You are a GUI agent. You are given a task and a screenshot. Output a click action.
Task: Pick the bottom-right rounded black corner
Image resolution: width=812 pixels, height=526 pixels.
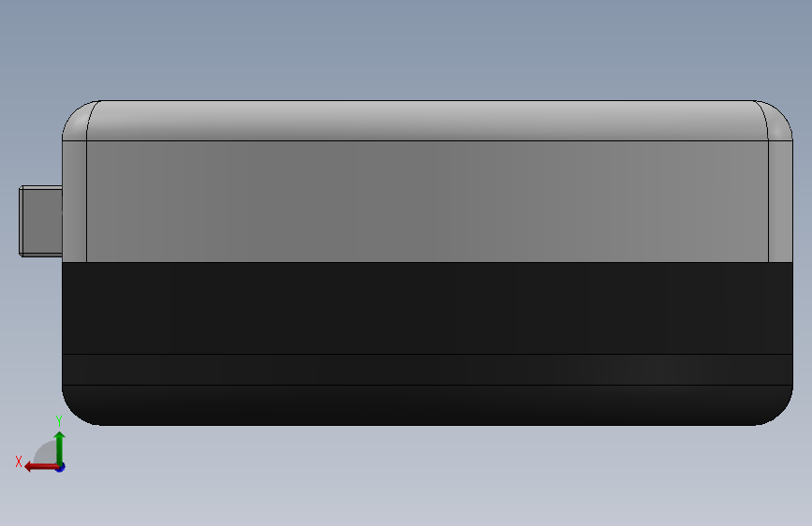click(776, 408)
